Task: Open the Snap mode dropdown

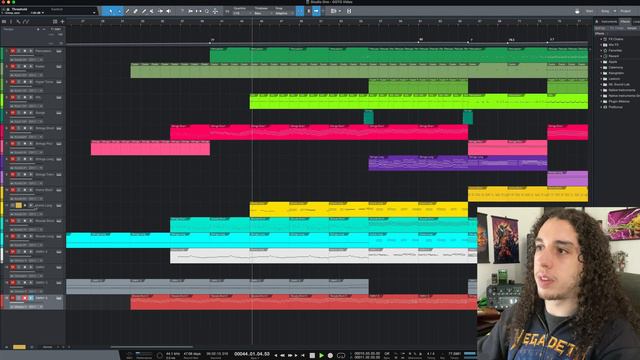Action: tap(283, 13)
